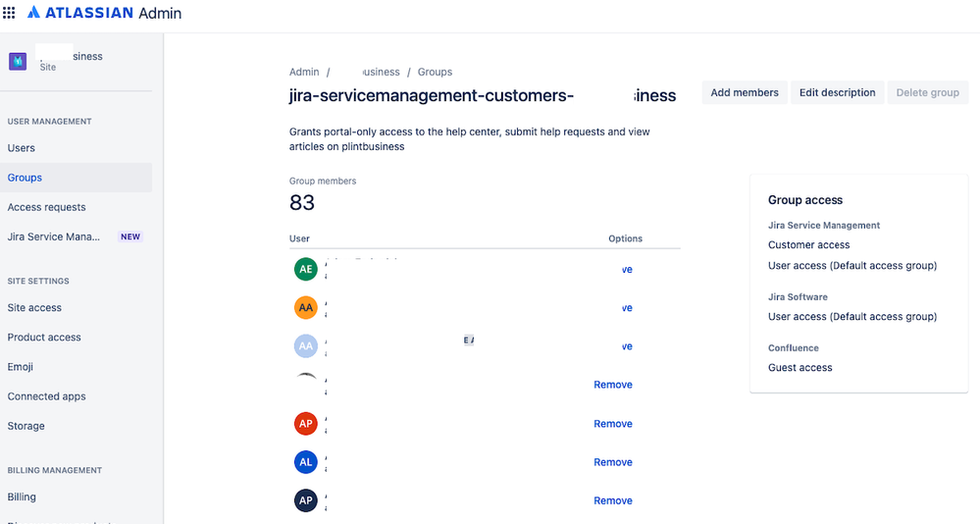
Task: Select Groups in the sidebar
Action: [x=76, y=178]
